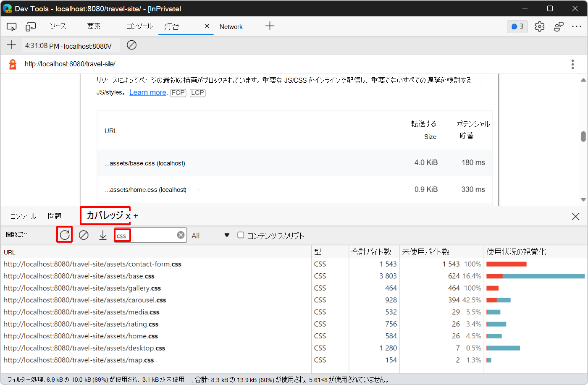The width and height of the screenshot is (588, 385).
Task: Open DevTools settings gear
Action: (x=539, y=26)
